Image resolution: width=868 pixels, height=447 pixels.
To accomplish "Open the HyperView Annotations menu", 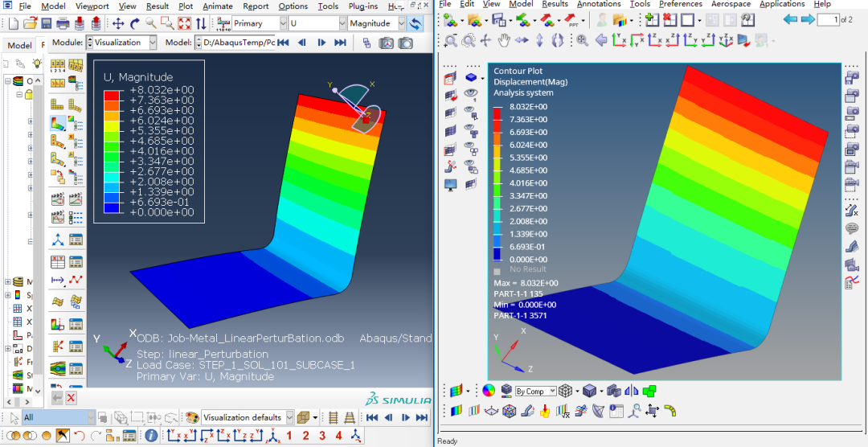I will (x=599, y=4).
